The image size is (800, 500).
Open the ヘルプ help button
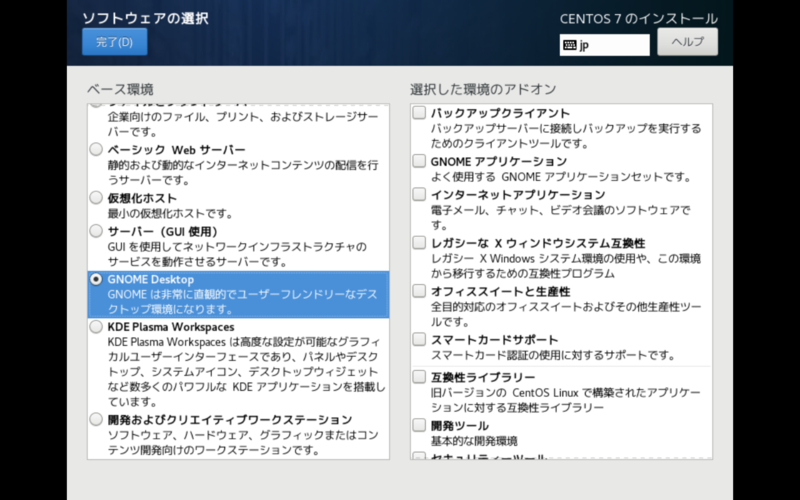(687, 42)
